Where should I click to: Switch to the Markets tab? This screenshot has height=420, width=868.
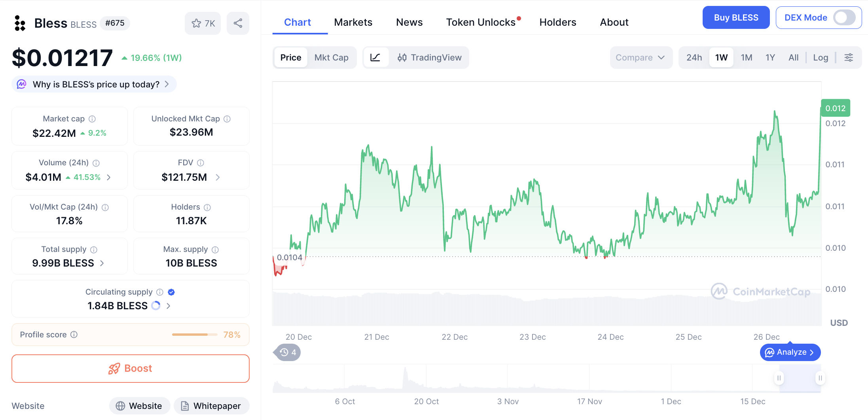tap(353, 23)
